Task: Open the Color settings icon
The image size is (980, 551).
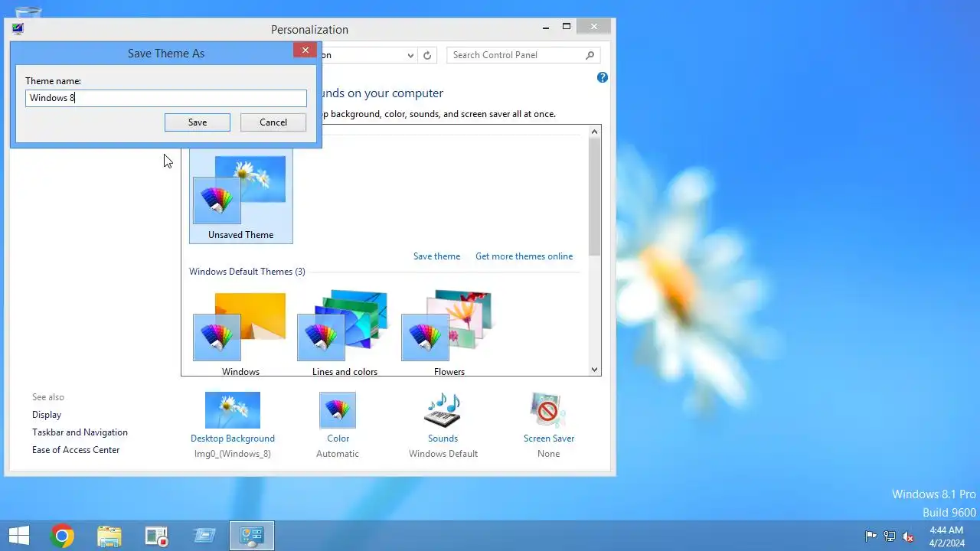Action: (x=338, y=410)
